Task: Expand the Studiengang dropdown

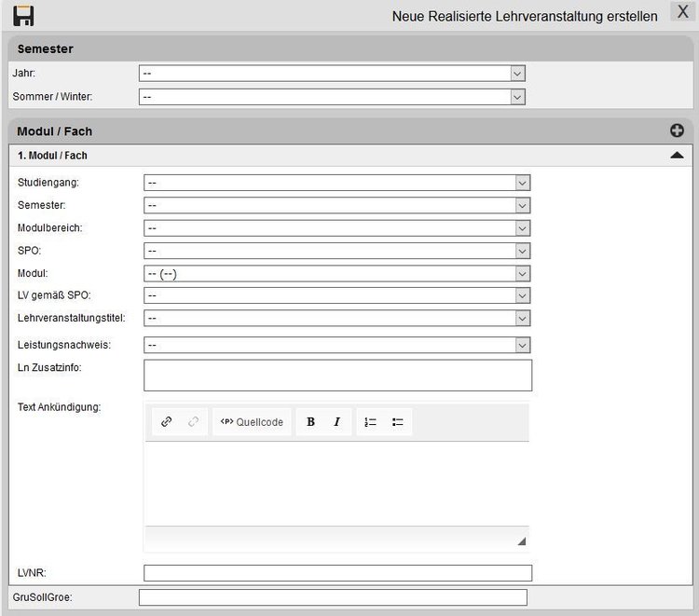Action: point(336,183)
